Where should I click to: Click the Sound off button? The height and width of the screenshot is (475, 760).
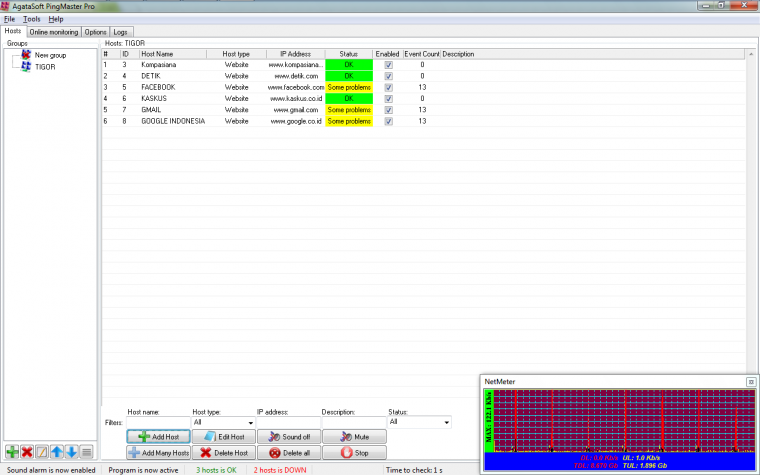[289, 437]
